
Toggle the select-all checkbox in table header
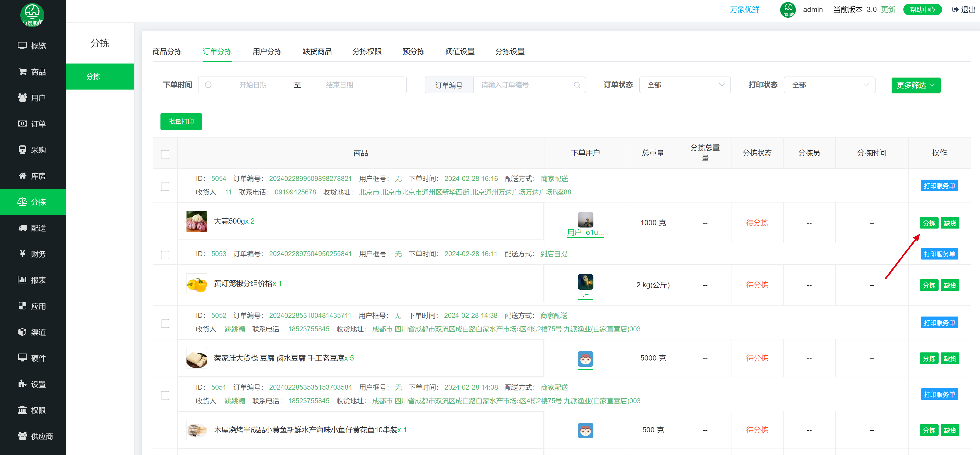[x=165, y=154]
